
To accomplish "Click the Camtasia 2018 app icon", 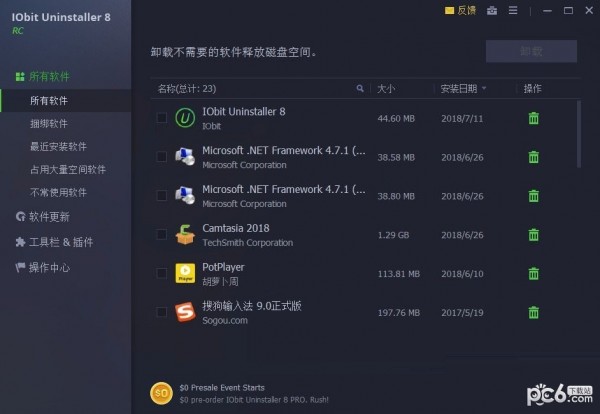I will (185, 235).
